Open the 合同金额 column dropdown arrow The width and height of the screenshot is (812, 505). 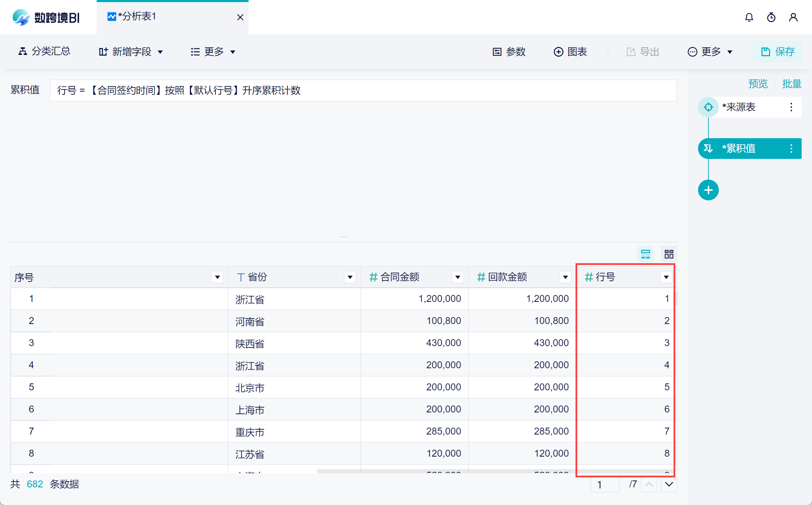click(457, 277)
